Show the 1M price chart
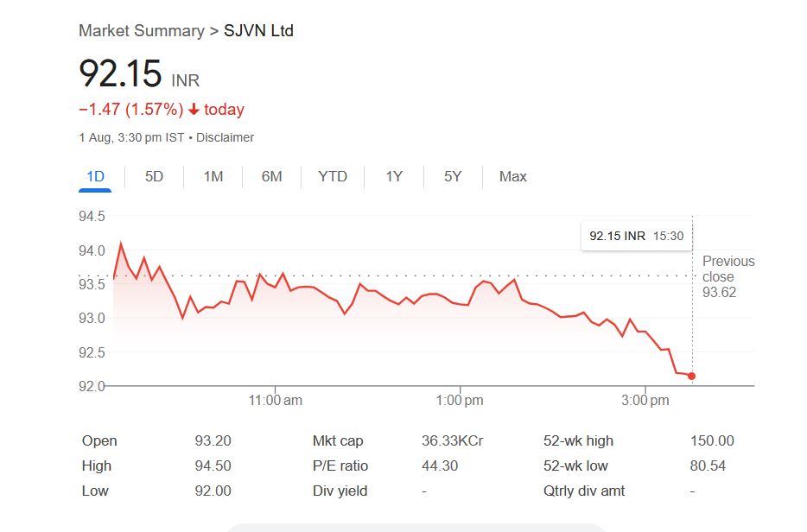 tap(213, 176)
